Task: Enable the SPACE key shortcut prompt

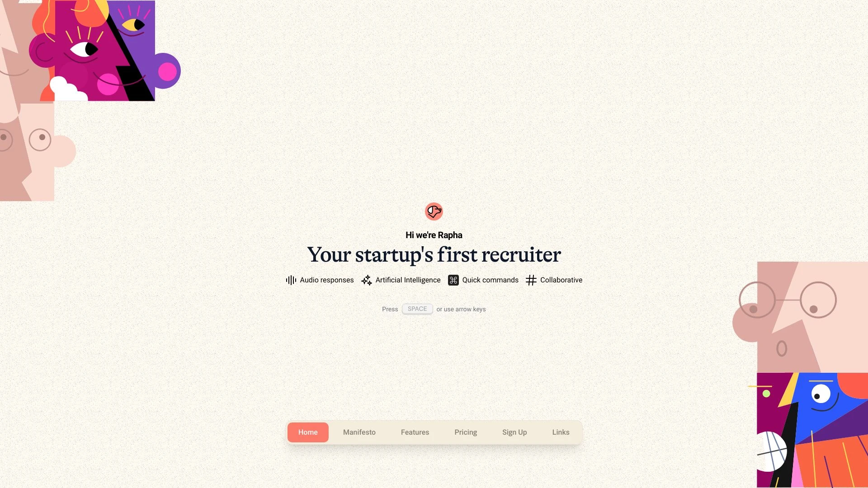Action: (x=417, y=309)
